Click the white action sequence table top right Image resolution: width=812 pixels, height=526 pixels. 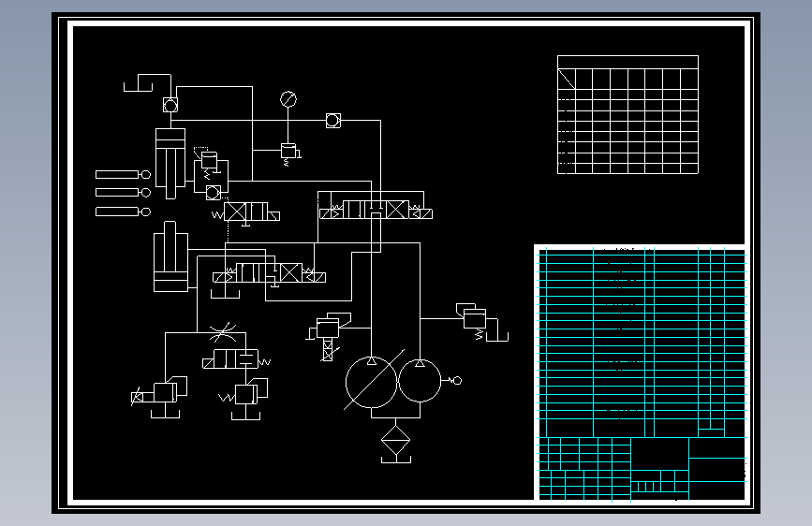pyautogui.click(x=627, y=114)
